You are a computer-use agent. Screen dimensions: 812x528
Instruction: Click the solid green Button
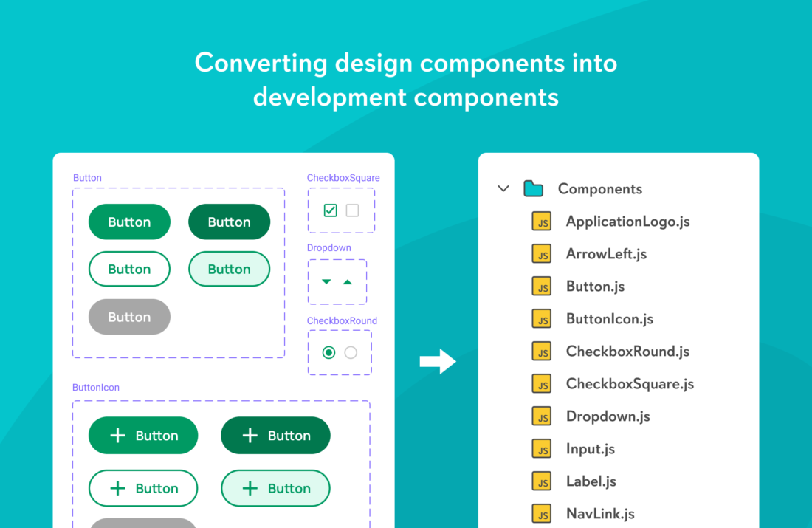pos(129,222)
